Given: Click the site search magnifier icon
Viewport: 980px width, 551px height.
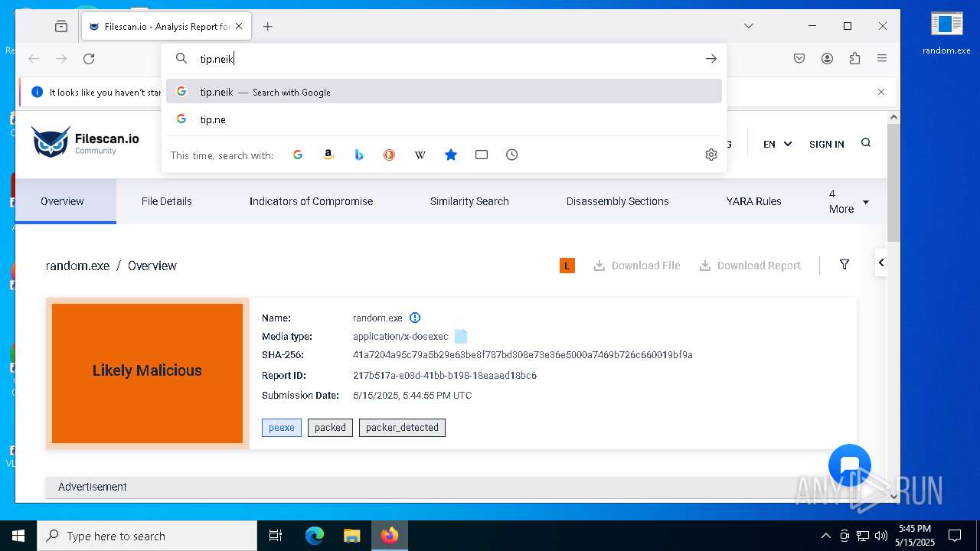Looking at the screenshot, I should [x=866, y=142].
